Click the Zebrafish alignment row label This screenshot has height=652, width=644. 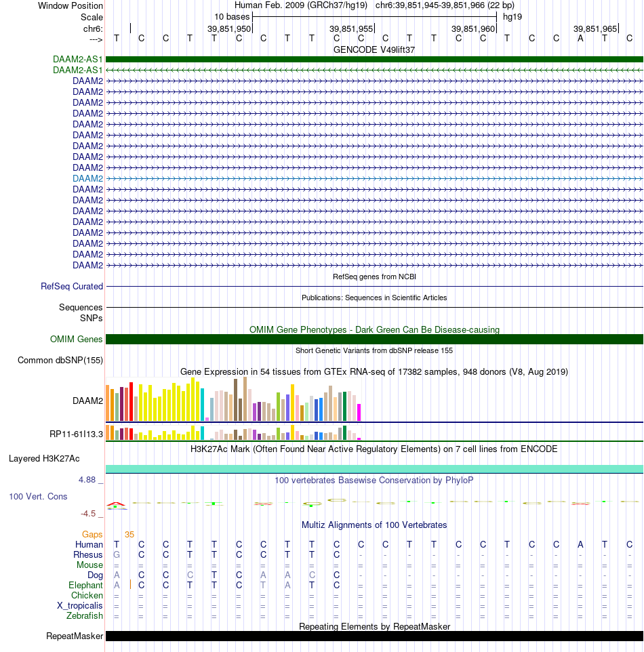tap(85, 616)
